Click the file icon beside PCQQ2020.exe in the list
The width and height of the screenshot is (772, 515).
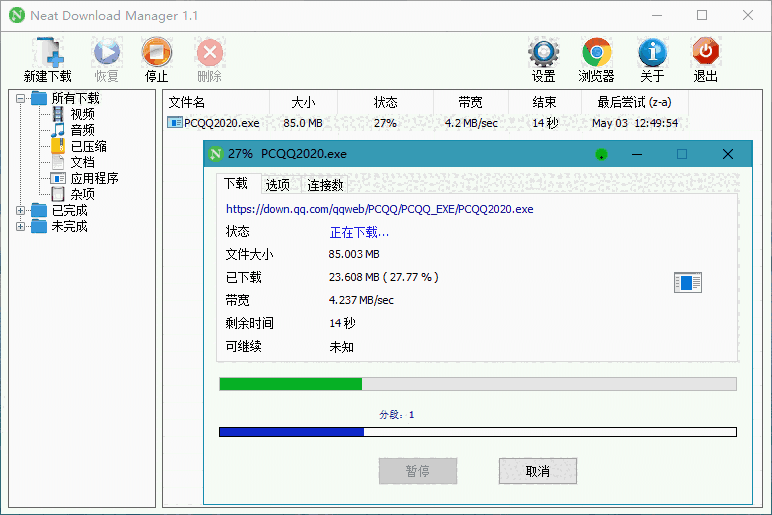click(x=175, y=123)
